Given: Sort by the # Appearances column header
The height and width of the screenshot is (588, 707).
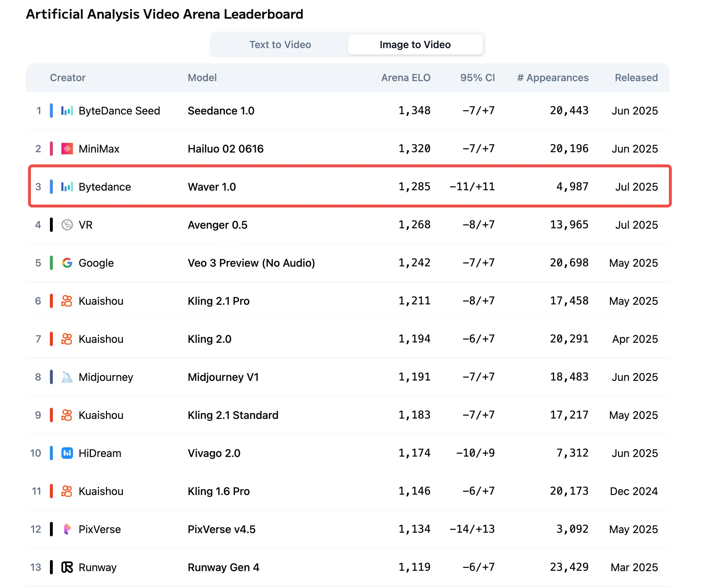Looking at the screenshot, I should click(x=553, y=78).
